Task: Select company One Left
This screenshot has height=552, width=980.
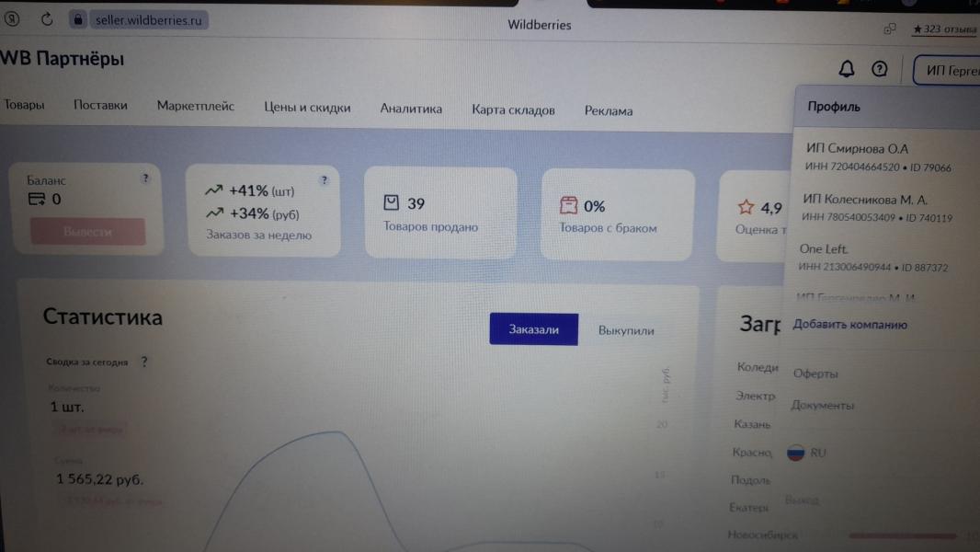Action: click(x=873, y=257)
